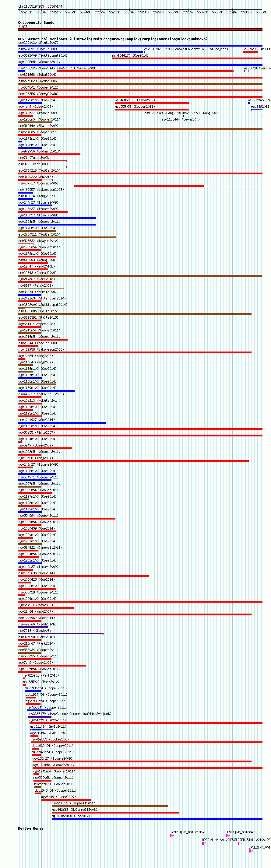This screenshot has height=868, width=271.
Task: Open variant esv3693085 (Palta2015)
Action: coord(38,311)
